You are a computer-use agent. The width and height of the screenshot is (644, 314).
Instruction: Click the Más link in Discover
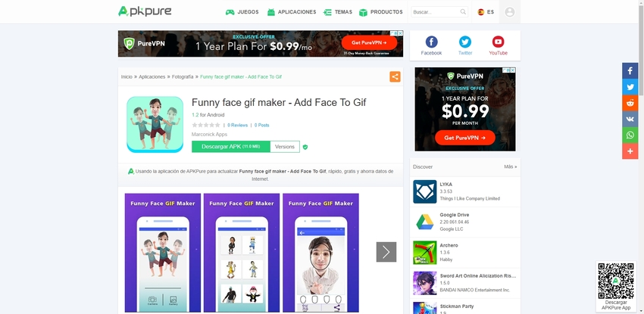510,167
